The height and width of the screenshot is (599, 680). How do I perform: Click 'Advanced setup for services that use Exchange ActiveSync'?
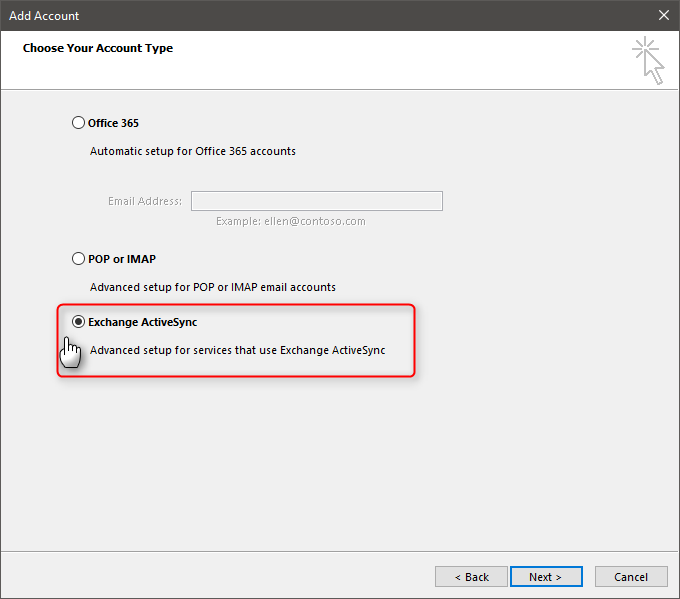pyautogui.click(x=237, y=350)
